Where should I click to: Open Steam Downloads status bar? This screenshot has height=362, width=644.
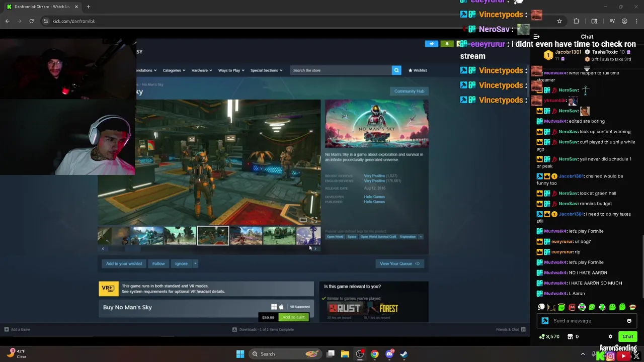point(263,329)
